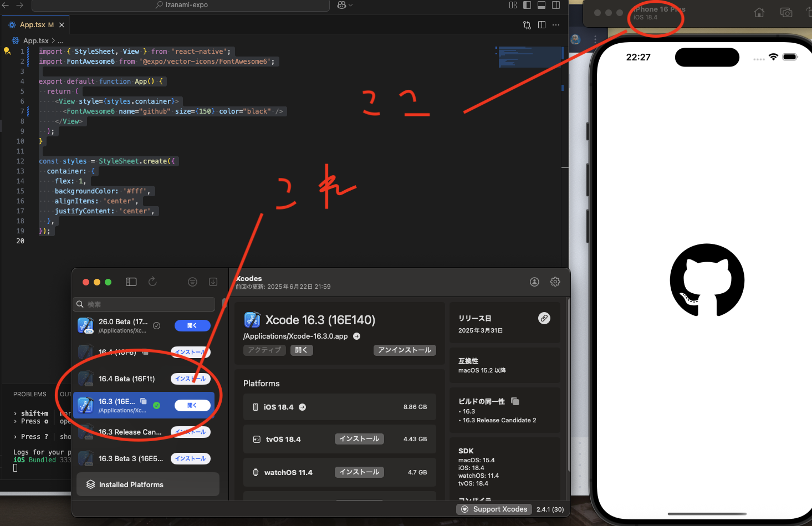
Task: Select the App.tsx editor tab
Action: 37,25
